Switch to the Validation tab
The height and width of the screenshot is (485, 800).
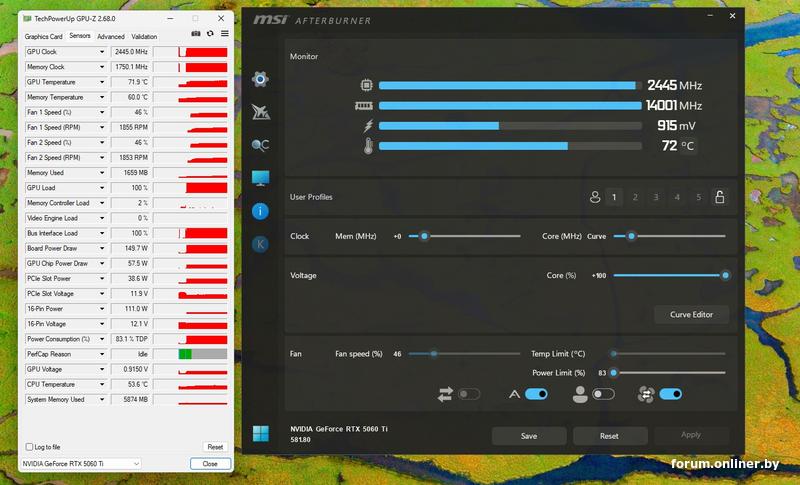point(144,37)
